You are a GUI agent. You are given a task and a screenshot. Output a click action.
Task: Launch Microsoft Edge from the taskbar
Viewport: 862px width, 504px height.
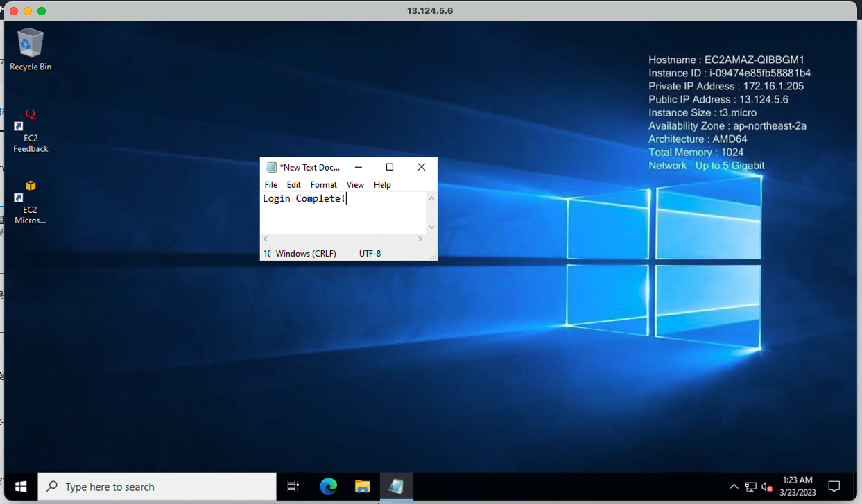(328, 487)
